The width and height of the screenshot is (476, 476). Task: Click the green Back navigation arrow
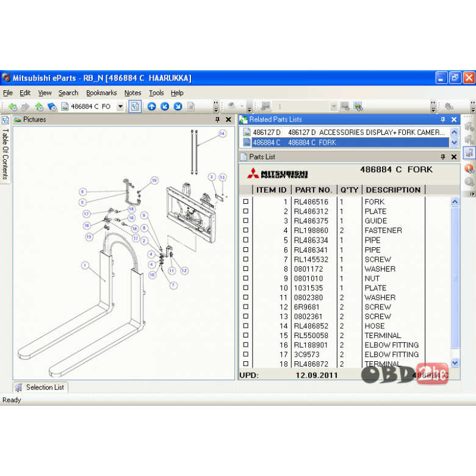[12, 107]
